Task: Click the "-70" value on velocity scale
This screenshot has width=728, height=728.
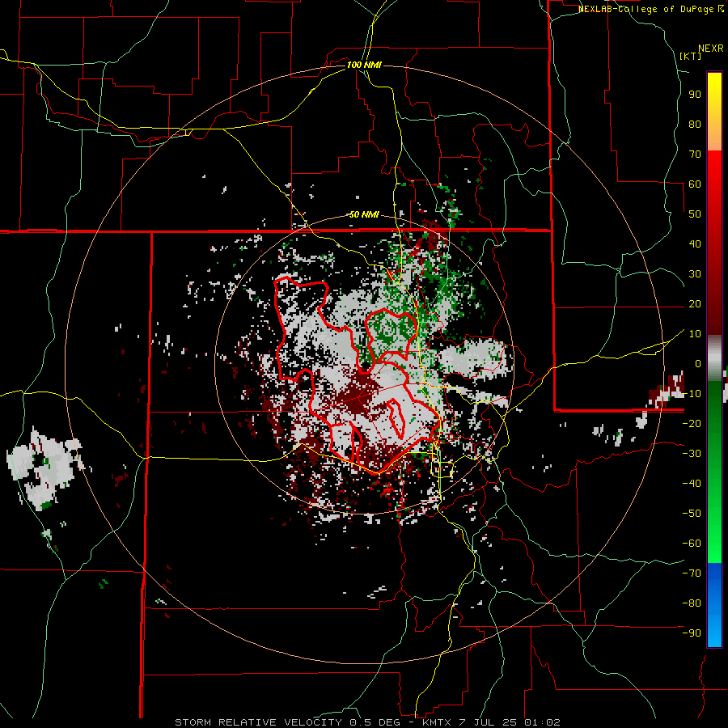Action: coord(692,574)
